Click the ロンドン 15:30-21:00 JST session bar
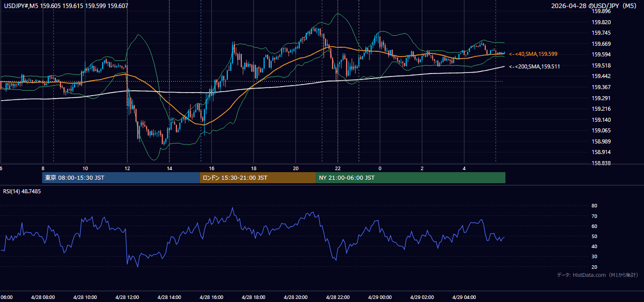 [258, 178]
